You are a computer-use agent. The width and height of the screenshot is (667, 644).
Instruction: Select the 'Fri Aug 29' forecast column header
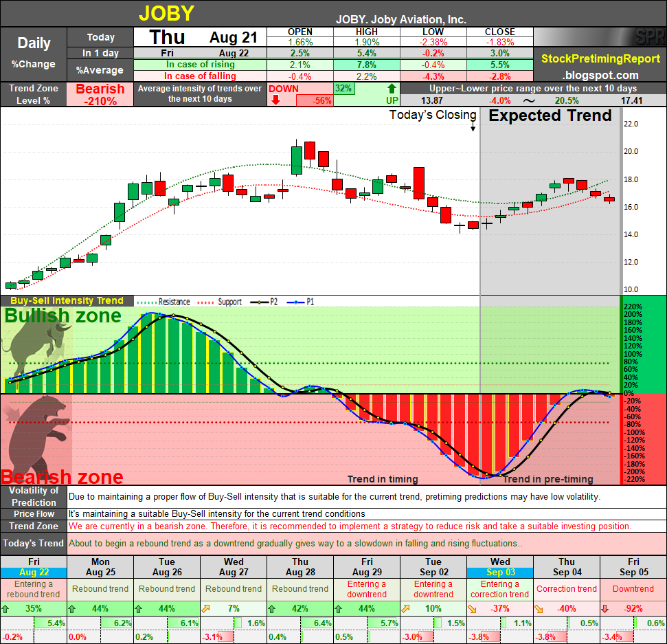click(x=367, y=567)
